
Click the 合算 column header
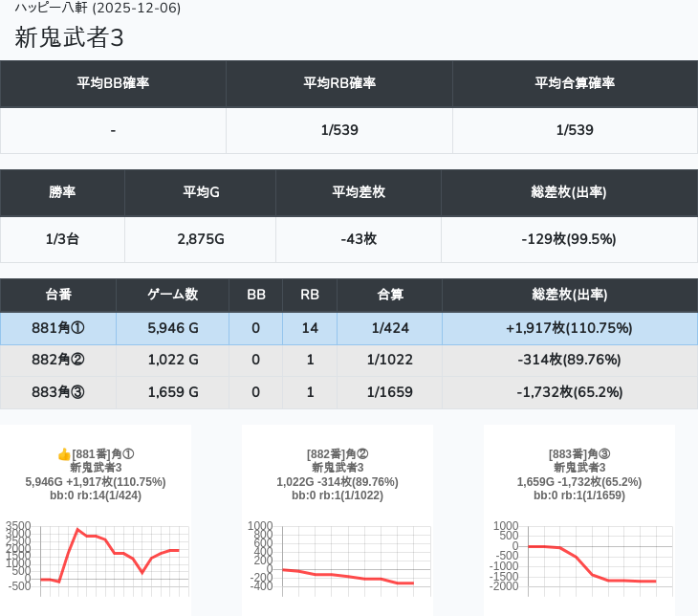[x=389, y=295]
